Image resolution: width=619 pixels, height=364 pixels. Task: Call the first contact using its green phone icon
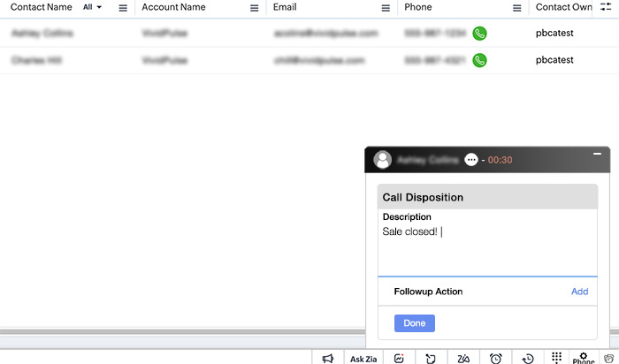tap(479, 34)
